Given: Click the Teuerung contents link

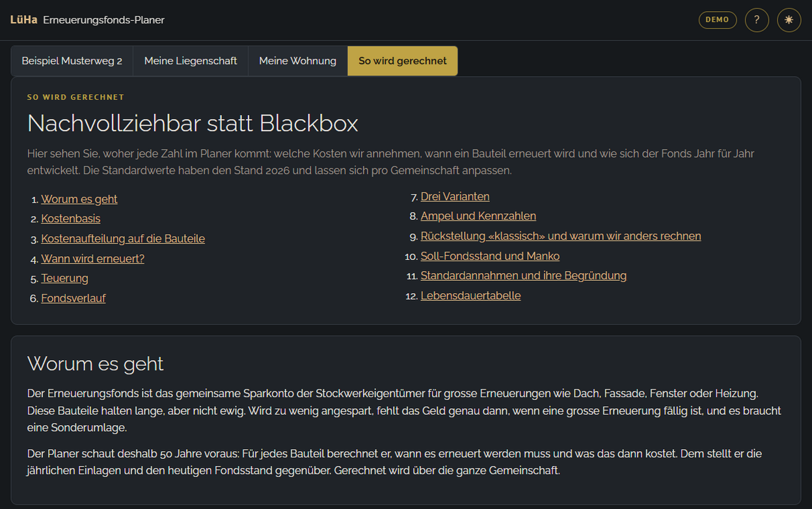Looking at the screenshot, I should pos(65,278).
